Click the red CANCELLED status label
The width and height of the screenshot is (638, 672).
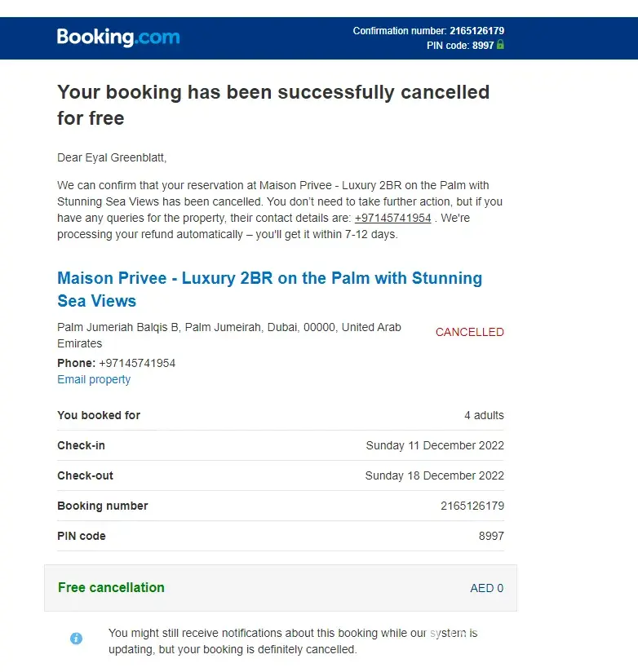coord(469,332)
